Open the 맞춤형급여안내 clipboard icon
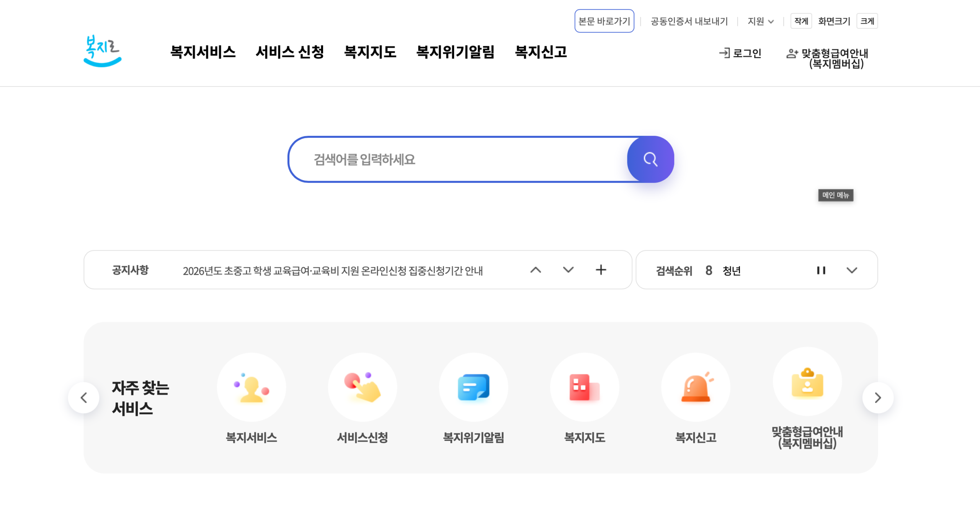 [807, 382]
